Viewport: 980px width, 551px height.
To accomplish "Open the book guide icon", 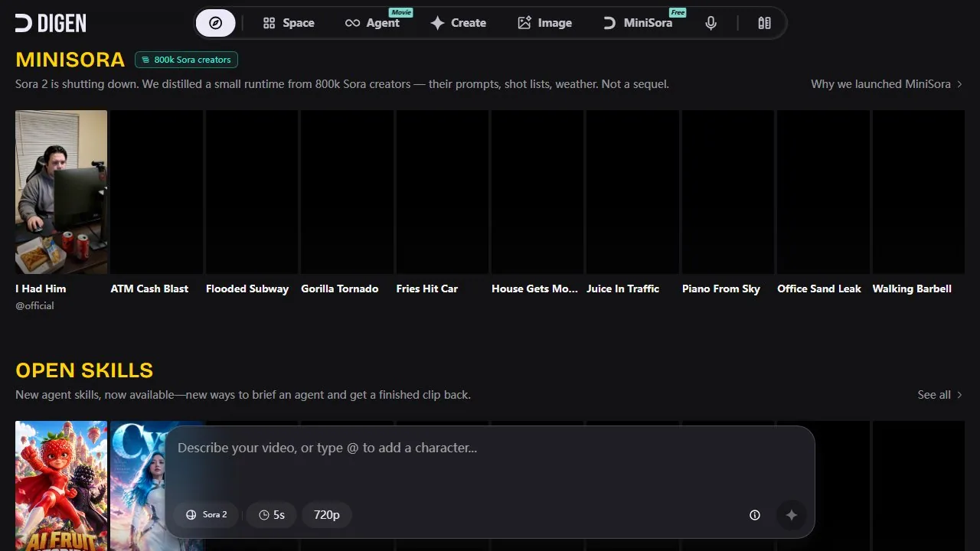I will pos(764,23).
